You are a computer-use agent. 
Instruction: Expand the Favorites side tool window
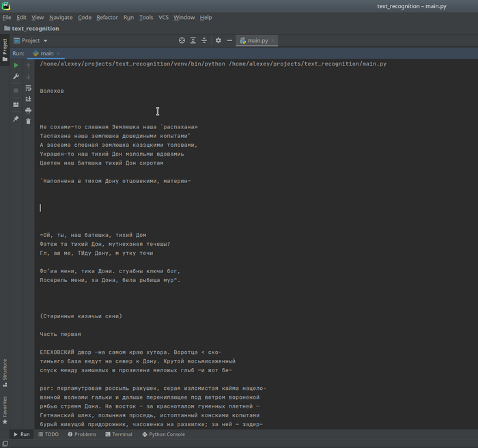[4, 410]
